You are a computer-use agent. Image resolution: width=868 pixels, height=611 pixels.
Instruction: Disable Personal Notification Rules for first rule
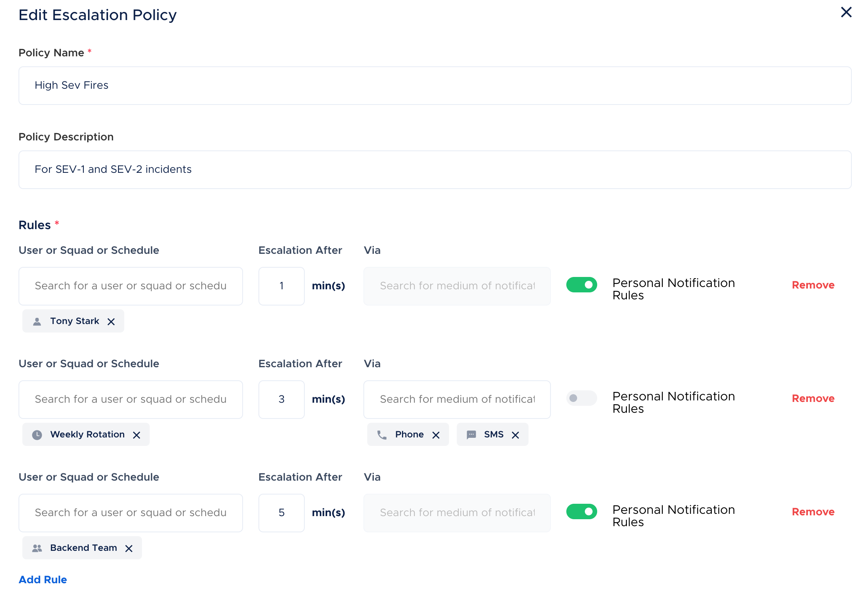click(581, 285)
